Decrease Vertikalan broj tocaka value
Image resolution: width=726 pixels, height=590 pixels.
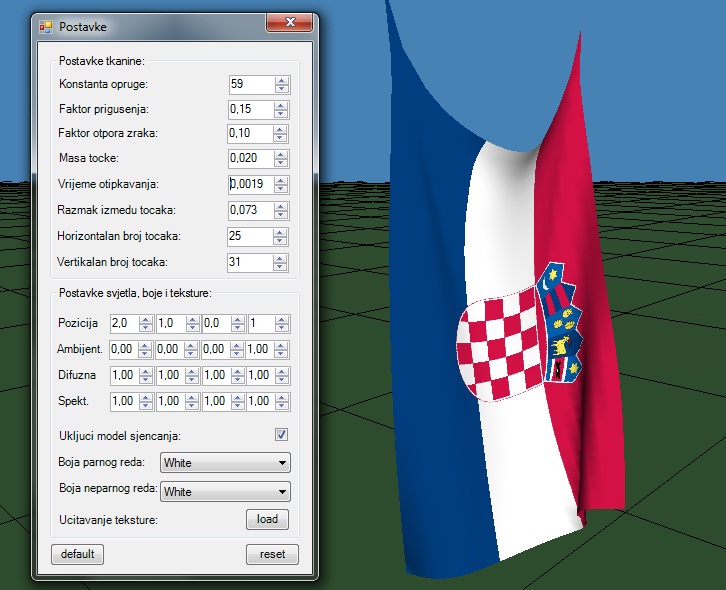click(x=280, y=267)
